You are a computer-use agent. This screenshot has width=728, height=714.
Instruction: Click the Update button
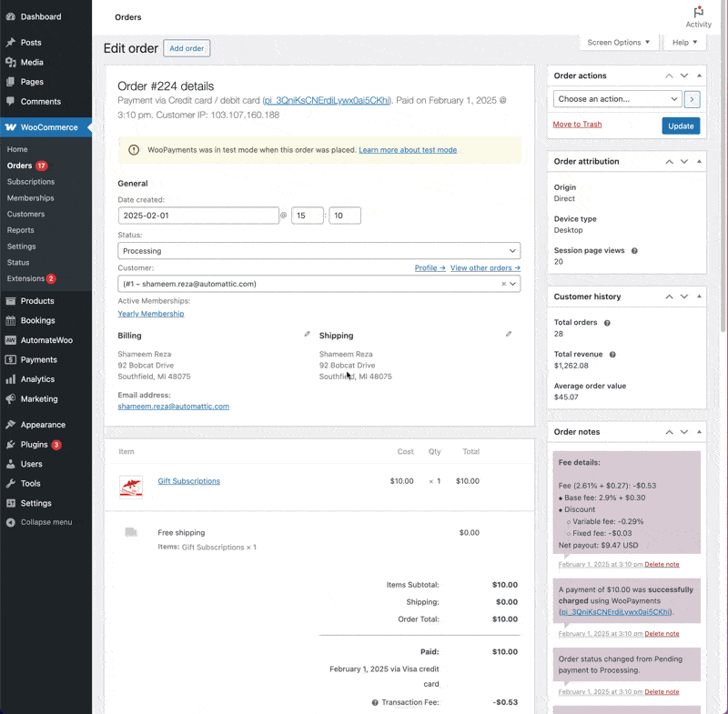(681, 126)
